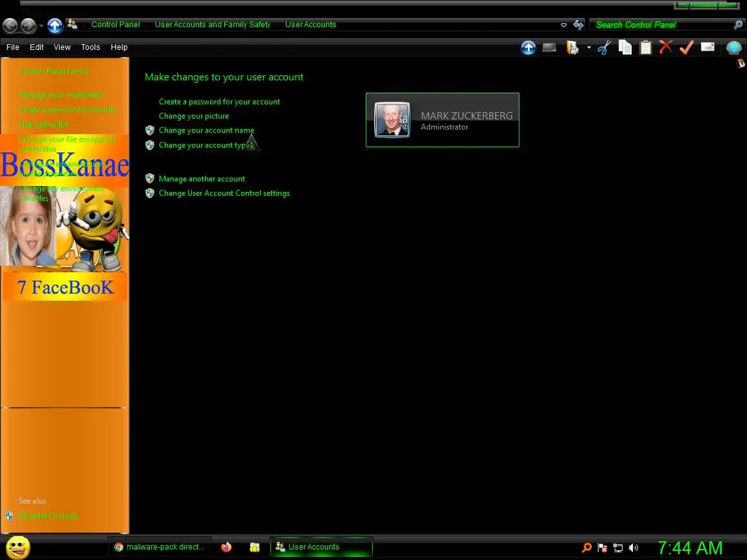The image size is (747, 560).
Task: Click the Copy pages toolbar icon
Action: coord(625,47)
